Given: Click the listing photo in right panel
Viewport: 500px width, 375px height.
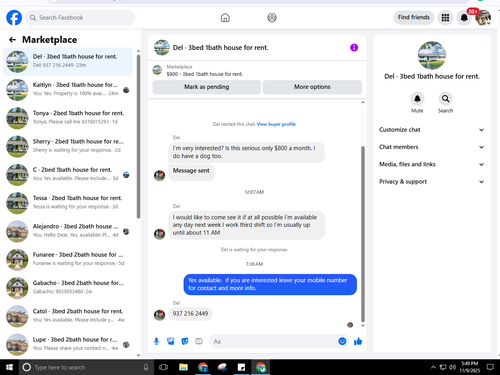Looking at the screenshot, I should point(432,55).
